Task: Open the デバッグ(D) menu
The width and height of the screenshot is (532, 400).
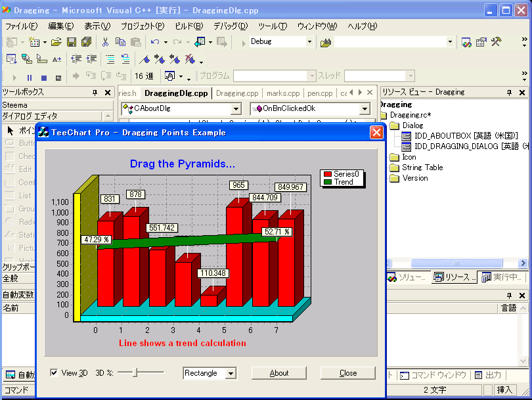Action: 231,26
